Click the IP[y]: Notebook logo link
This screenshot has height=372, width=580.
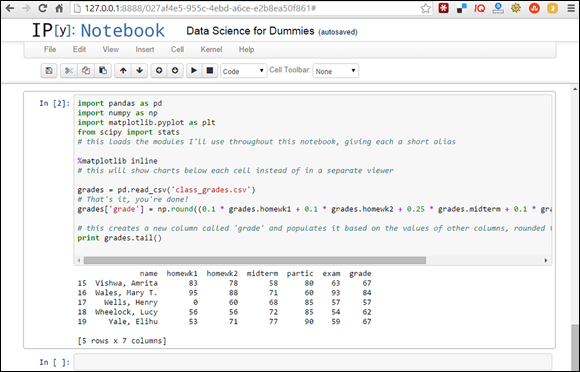point(98,30)
